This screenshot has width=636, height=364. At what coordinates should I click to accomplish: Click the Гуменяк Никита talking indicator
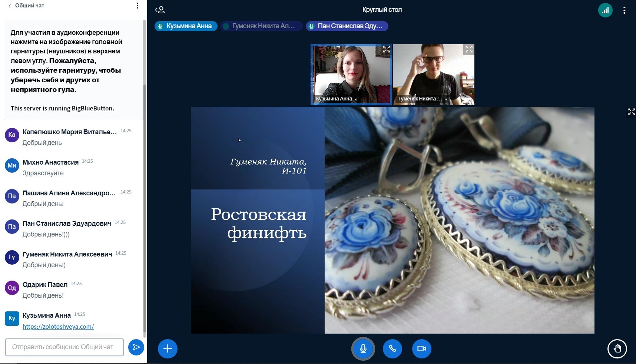click(261, 26)
